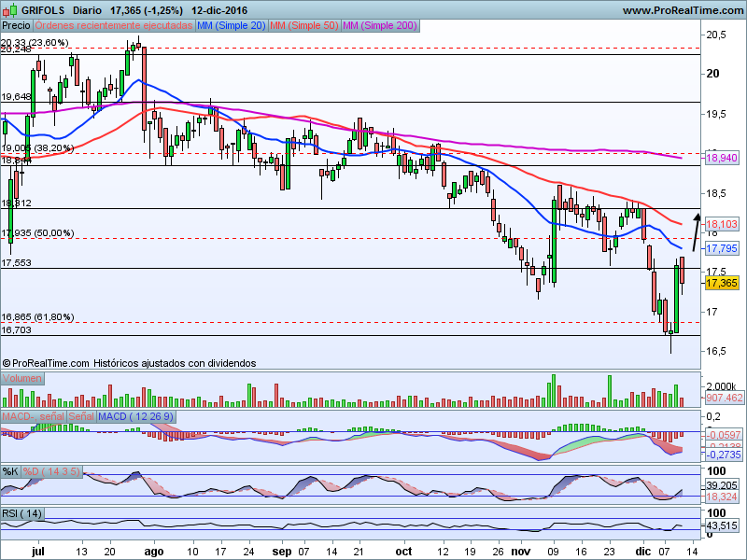Click the 43,515 RSI value tag
The height and width of the screenshot is (560, 747).
click(722, 525)
